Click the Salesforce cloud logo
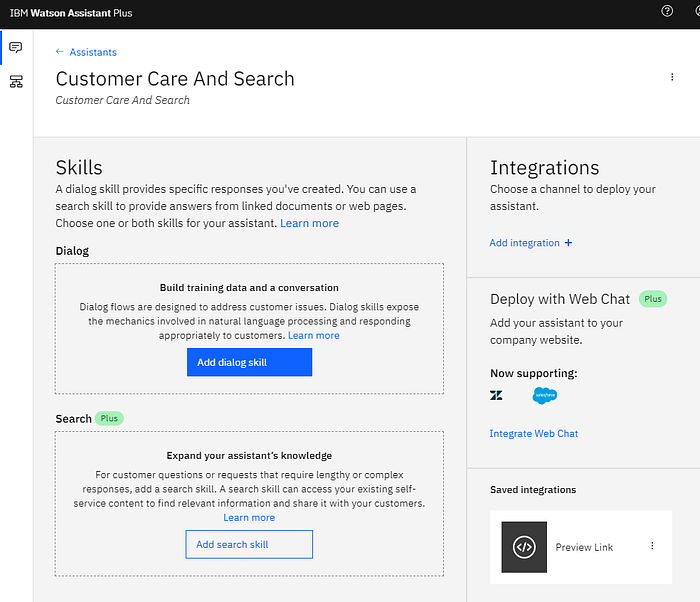The width and height of the screenshot is (700, 602). click(545, 395)
